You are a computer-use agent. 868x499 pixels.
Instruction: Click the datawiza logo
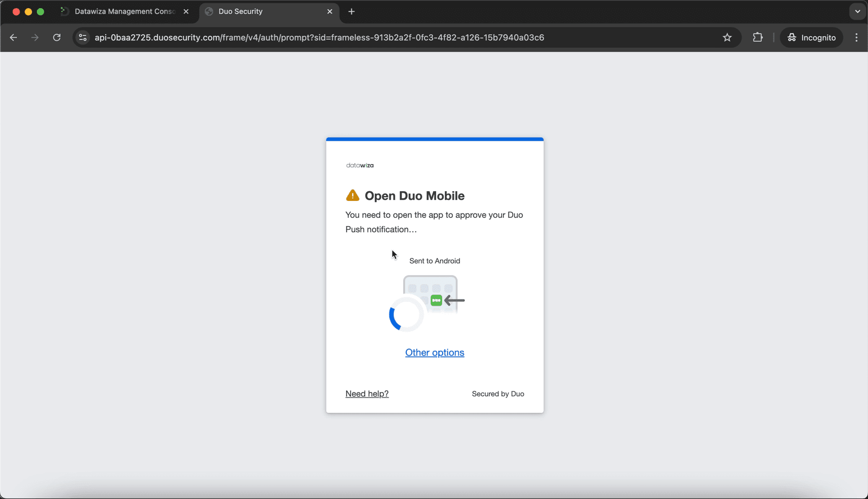(360, 165)
